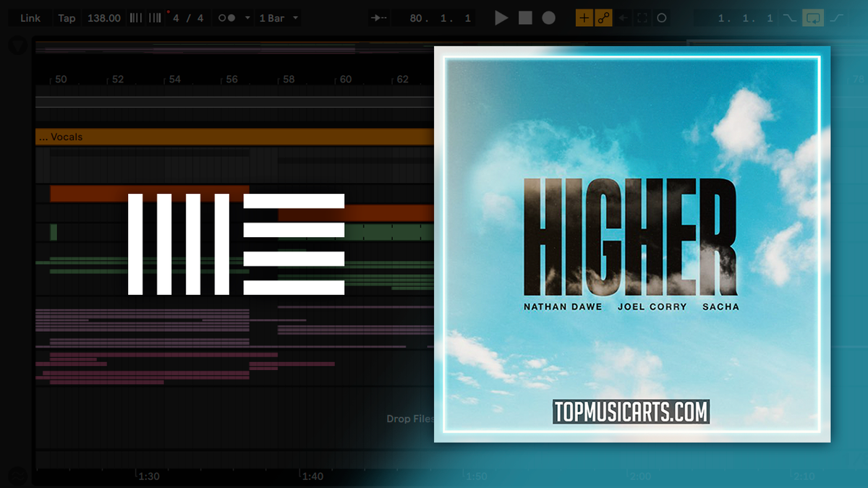Image resolution: width=868 pixels, height=488 pixels.
Task: Toggle Ableton Link on
Action: point(29,17)
